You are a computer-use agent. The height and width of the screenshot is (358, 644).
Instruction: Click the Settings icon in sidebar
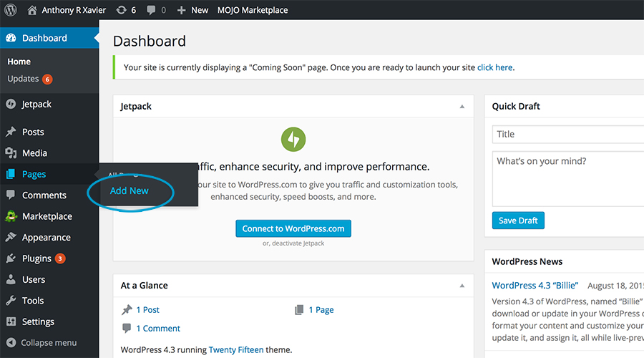click(11, 321)
